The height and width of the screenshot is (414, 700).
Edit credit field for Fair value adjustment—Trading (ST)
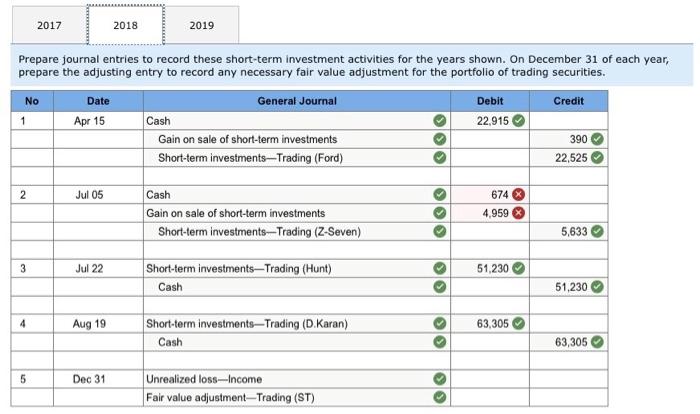[x=568, y=397]
